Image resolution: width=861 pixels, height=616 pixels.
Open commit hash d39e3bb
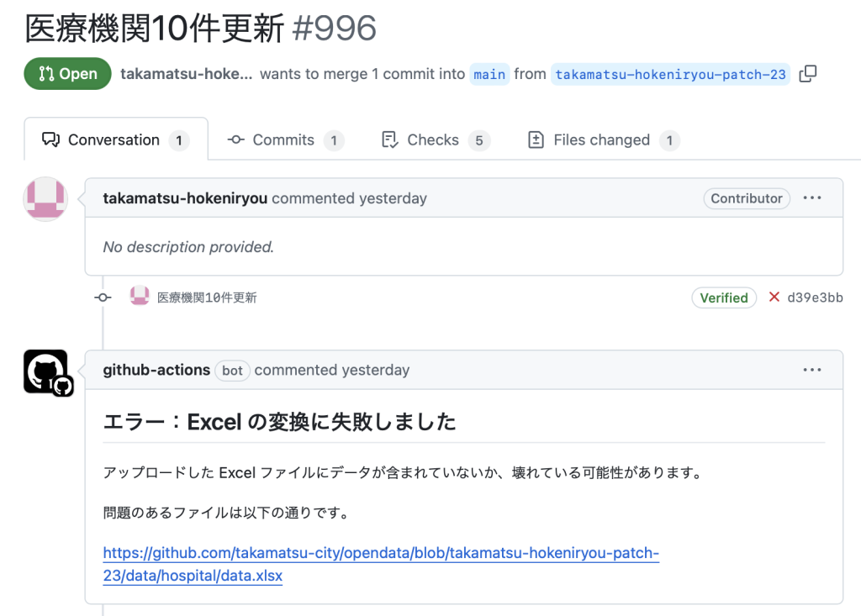point(815,297)
